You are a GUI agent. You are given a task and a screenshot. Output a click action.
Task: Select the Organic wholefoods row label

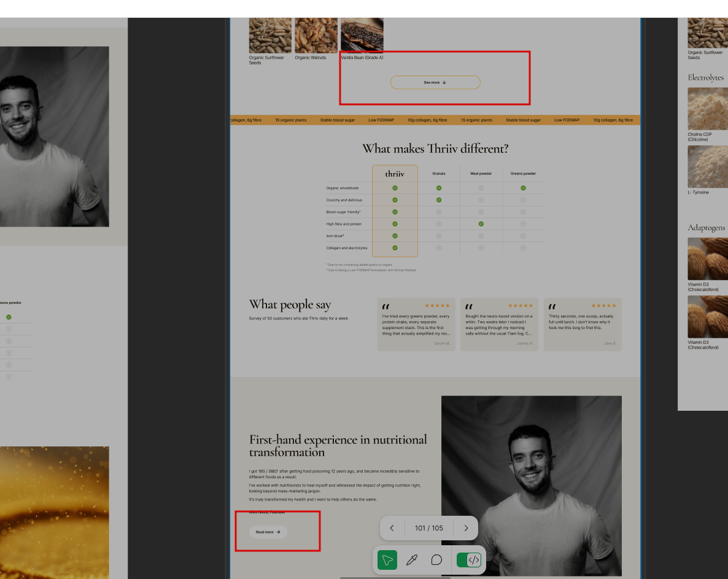[x=343, y=188]
